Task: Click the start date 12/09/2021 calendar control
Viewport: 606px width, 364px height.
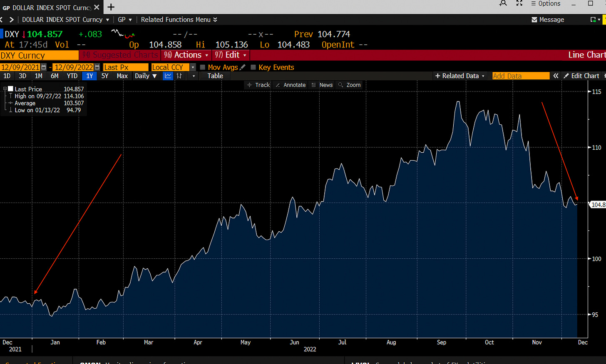Action: [43, 67]
